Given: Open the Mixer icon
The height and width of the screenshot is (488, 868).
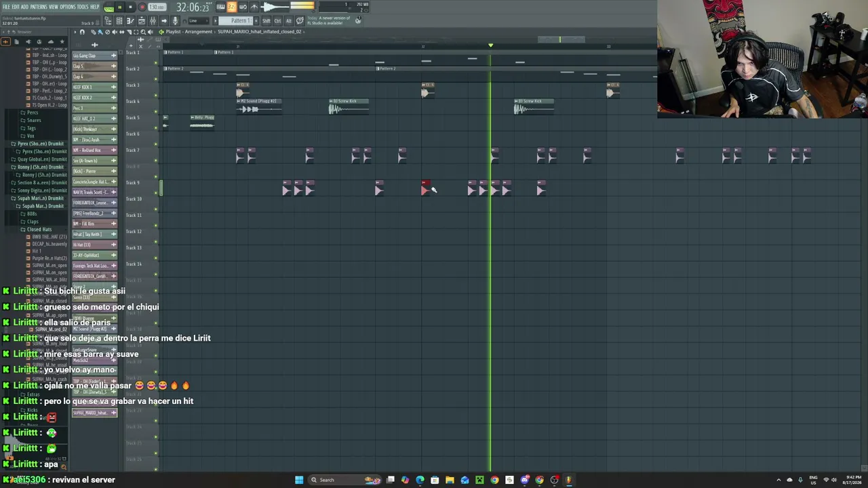Looking at the screenshot, I should tap(152, 21).
